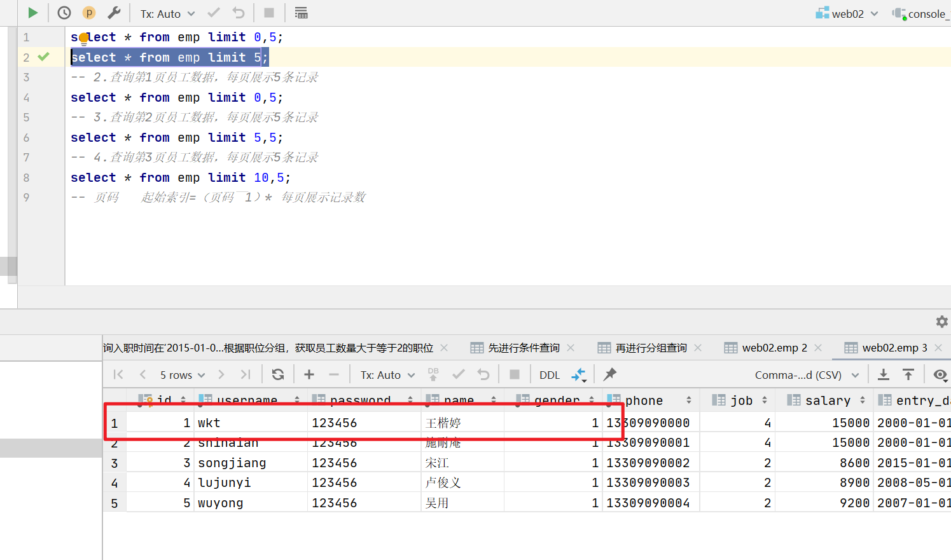Switch to the web02.emp 2 tab

pyautogui.click(x=774, y=348)
